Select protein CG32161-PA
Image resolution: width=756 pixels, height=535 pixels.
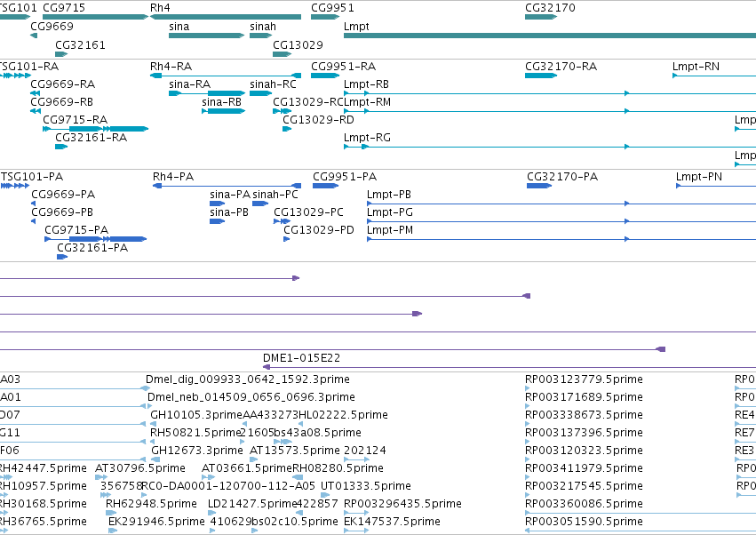click(62, 257)
